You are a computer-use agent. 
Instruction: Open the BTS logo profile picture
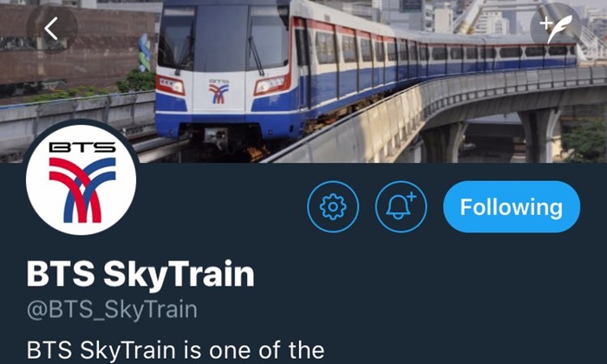81,179
